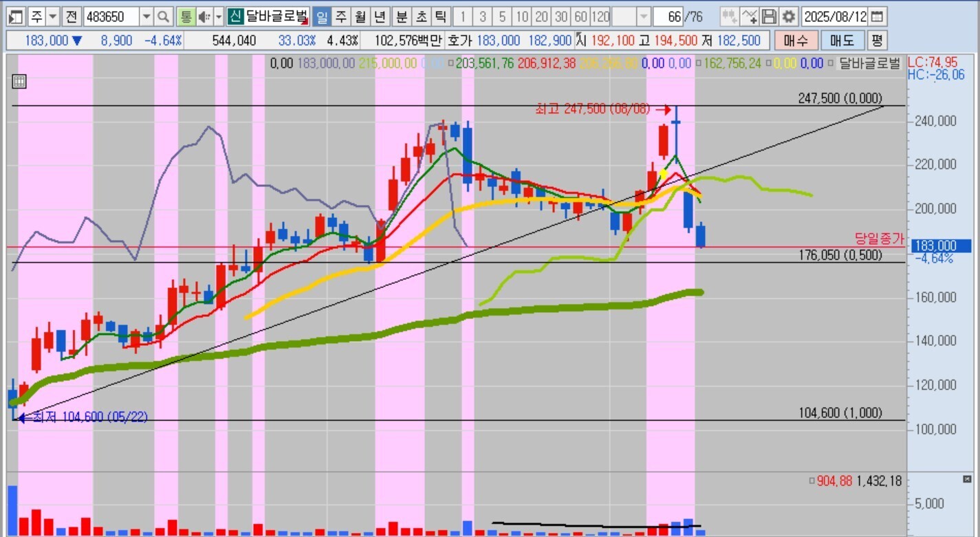This screenshot has width=980, height=537.
Task: Switch to the 년 yearly period tab
Action: [380, 17]
